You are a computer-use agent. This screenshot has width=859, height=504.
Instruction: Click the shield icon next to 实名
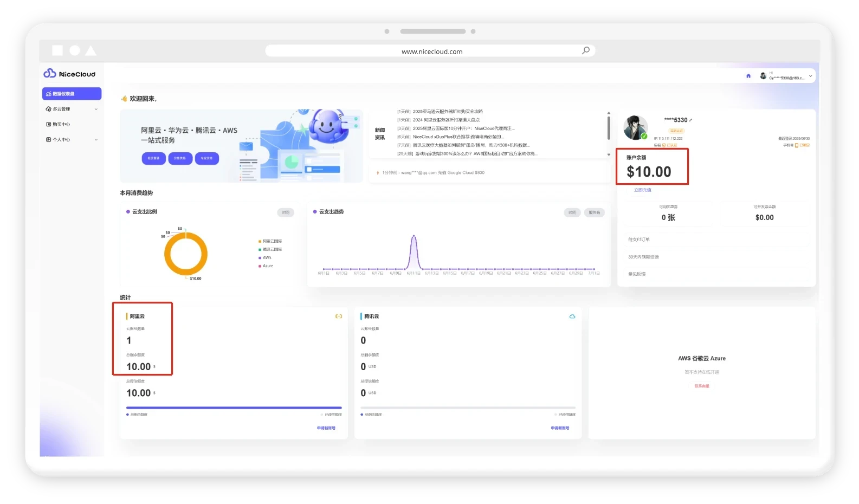click(664, 145)
